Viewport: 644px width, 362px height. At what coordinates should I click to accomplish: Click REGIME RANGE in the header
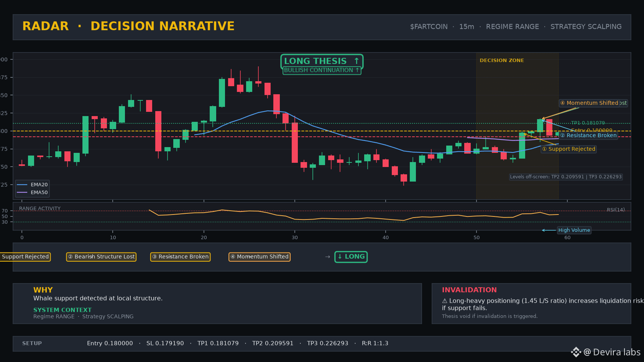pos(513,27)
